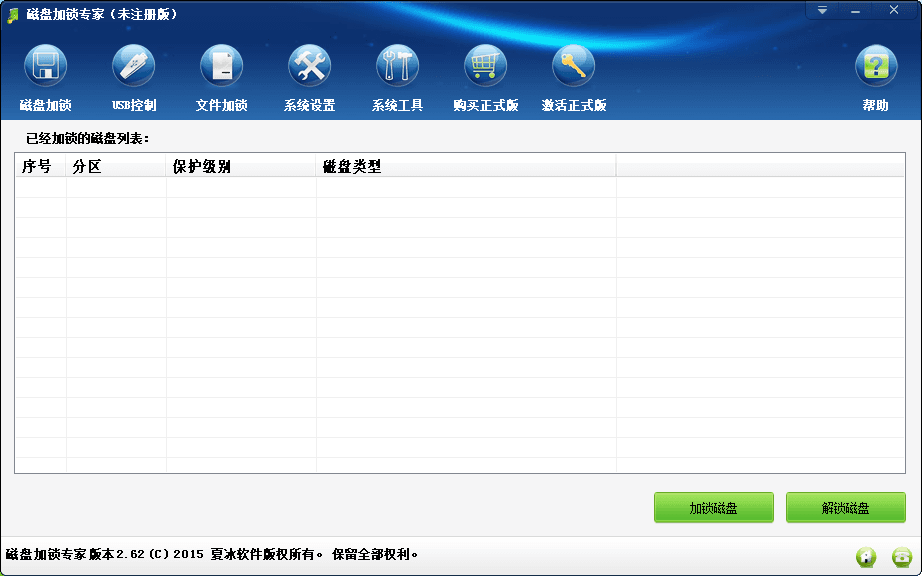Close the 磁盘加锁专家 window

[x=894, y=10]
